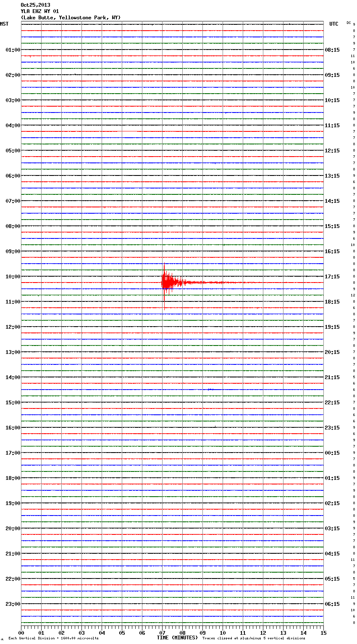The width and height of the screenshot is (357, 644).
Task: Click minute tick 00 on the bottom axis
Action: (21, 633)
